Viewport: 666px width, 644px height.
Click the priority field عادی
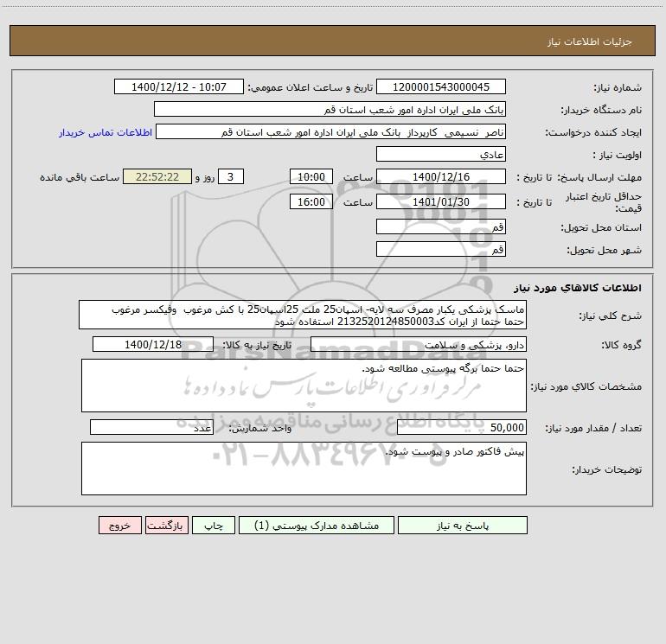[441, 154]
